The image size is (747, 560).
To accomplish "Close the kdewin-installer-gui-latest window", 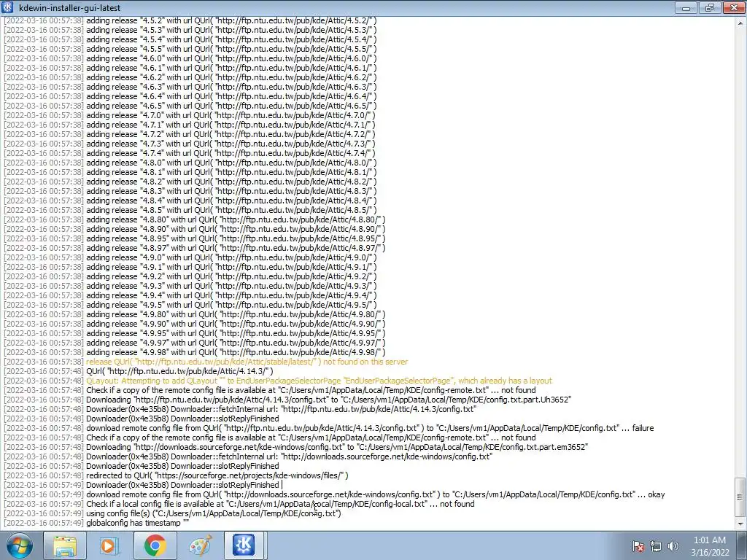I will click(x=734, y=7).
